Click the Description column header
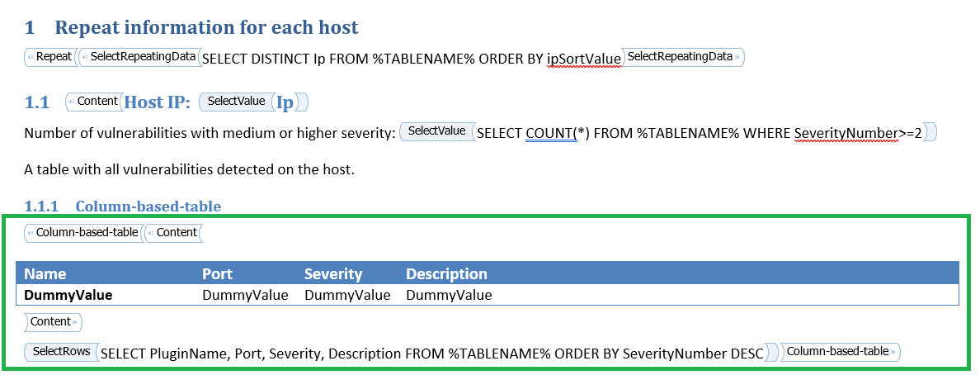The image size is (980, 375). (446, 273)
